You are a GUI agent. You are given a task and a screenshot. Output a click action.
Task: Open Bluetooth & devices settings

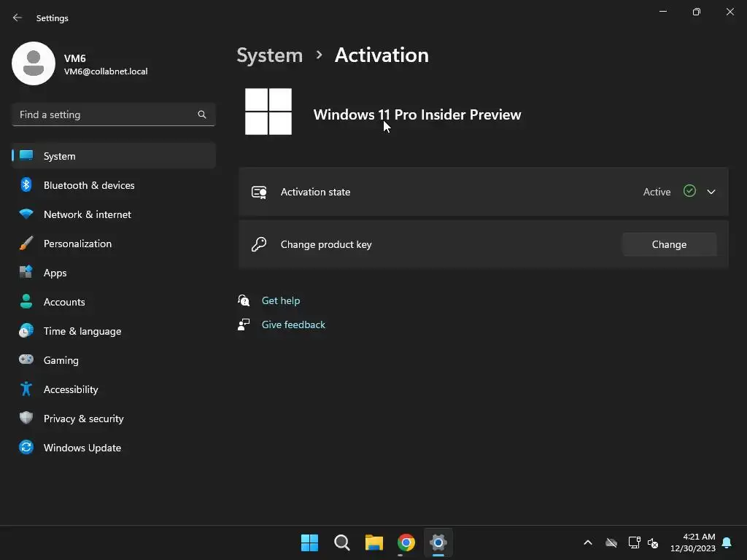pos(113,185)
